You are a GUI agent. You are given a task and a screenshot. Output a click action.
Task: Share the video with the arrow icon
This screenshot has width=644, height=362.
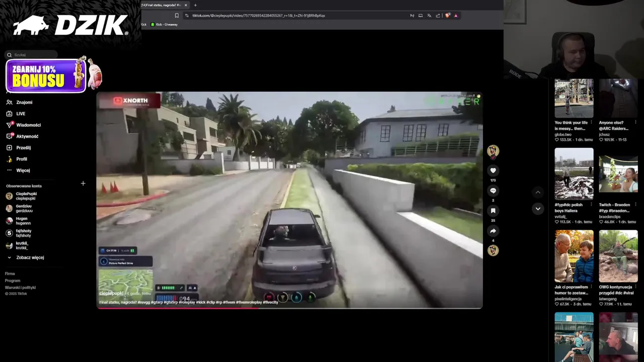493,231
